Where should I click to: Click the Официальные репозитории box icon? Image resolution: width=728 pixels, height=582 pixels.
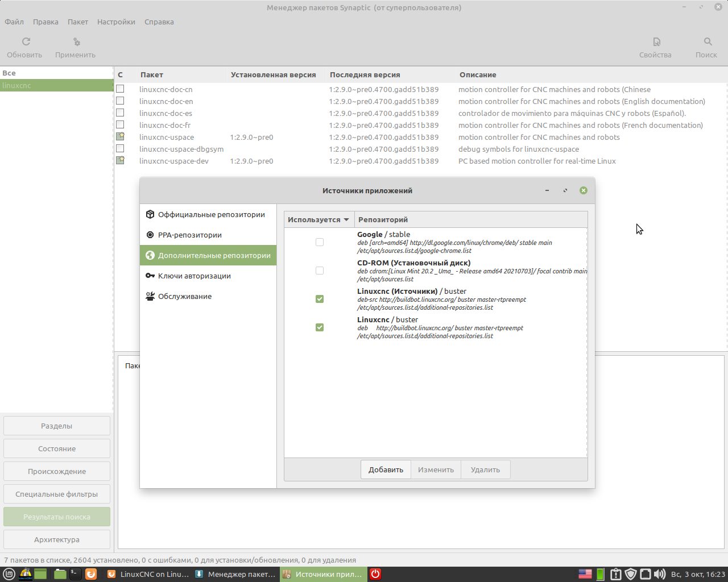[x=150, y=214]
